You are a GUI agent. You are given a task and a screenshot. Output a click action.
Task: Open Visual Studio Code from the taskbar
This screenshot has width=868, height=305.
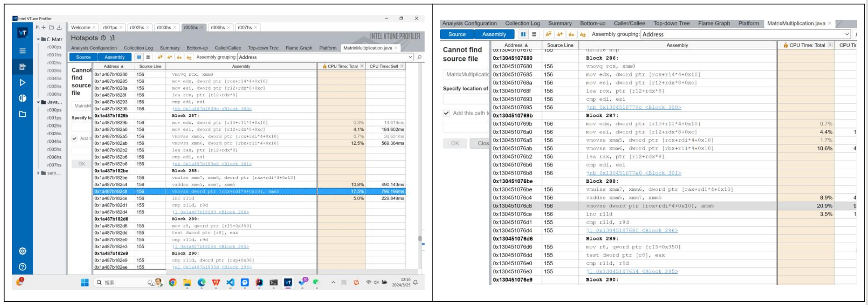230,282
